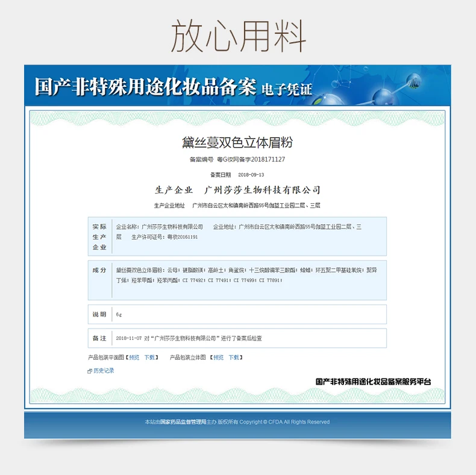Click the 说明 value 6g
476x475 pixels.
click(119, 315)
